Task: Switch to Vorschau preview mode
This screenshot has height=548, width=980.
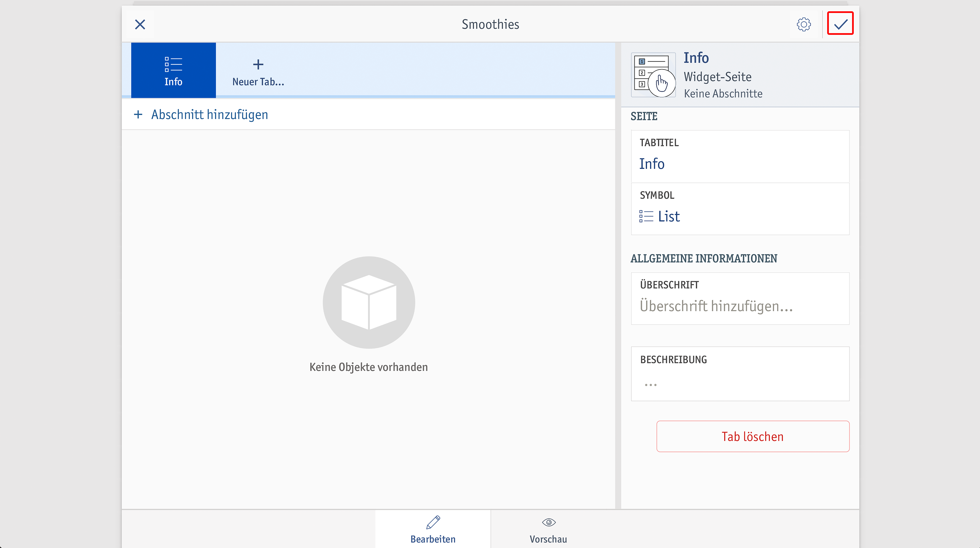Action: pos(548,529)
